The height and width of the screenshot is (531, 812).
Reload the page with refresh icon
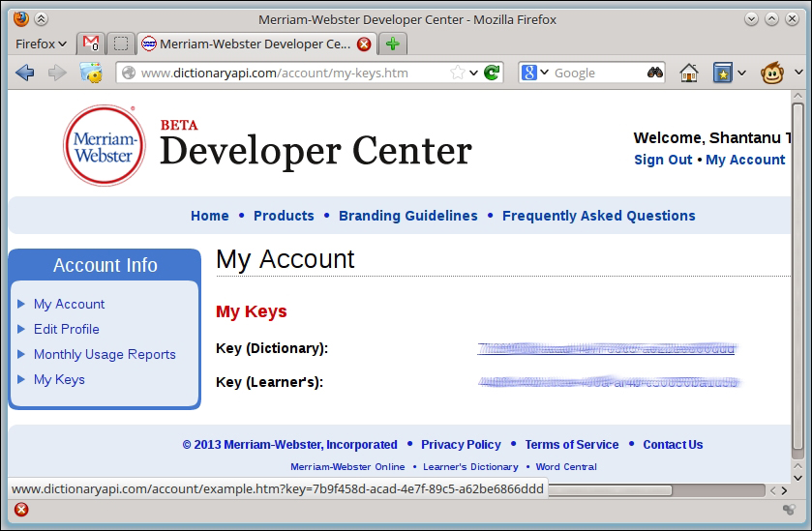[493, 73]
